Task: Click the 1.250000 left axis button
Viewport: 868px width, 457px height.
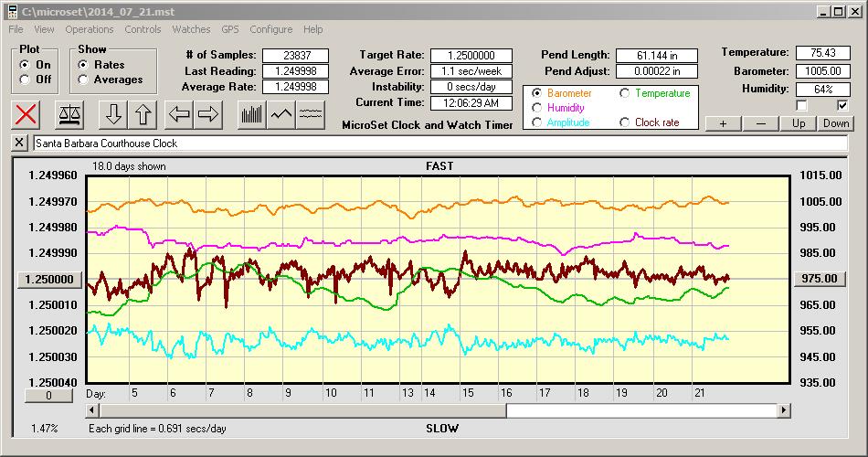Action: (50, 279)
